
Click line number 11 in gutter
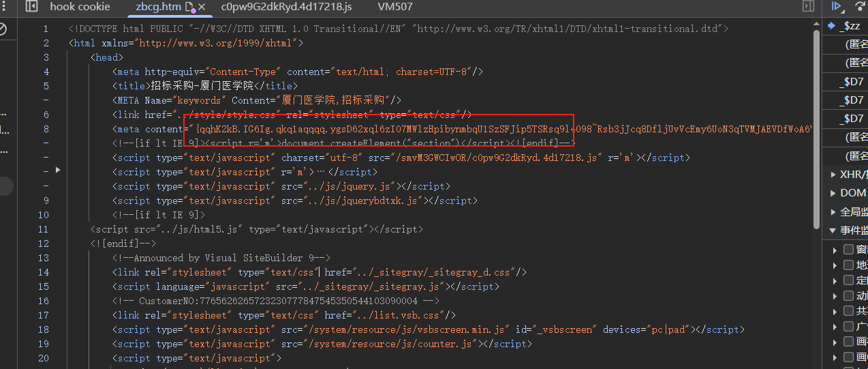pyautogui.click(x=44, y=229)
